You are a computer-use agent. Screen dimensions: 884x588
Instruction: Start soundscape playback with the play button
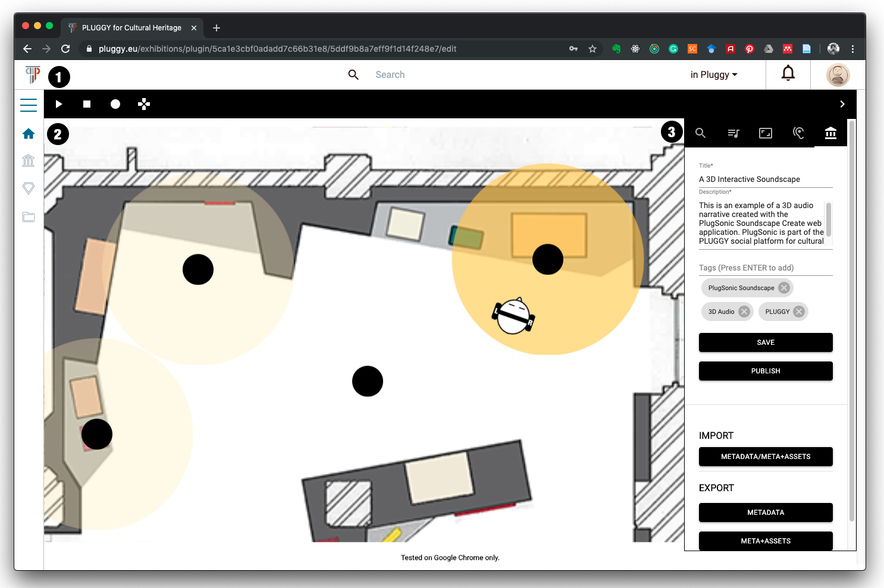[59, 104]
